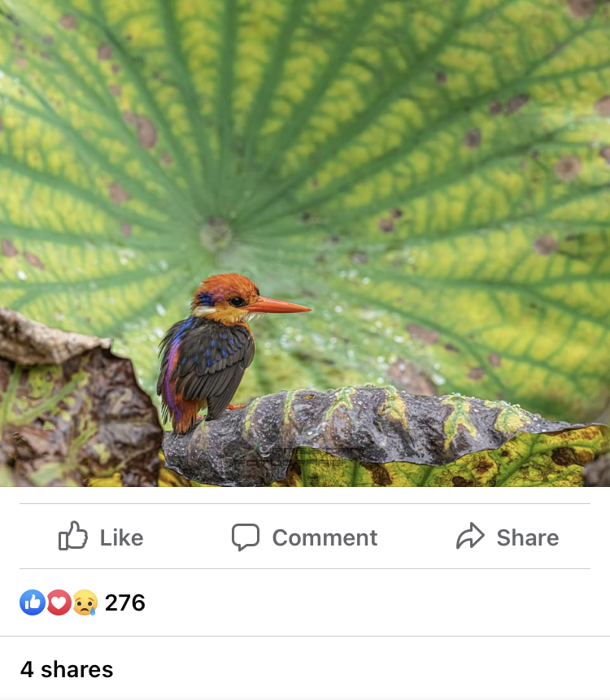Screen dimensions: 610x700
Task: Click the Like button label
Action: [x=121, y=537]
